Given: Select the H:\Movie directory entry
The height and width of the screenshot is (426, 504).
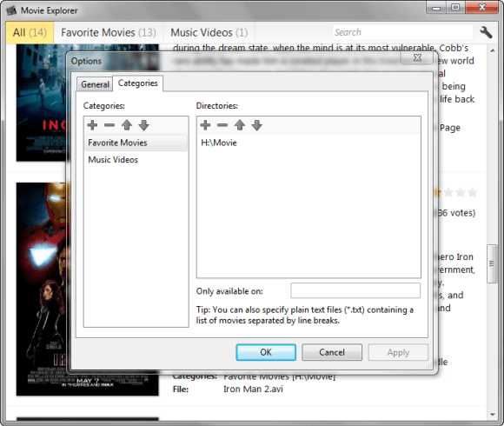Looking at the screenshot, I should tap(219, 143).
